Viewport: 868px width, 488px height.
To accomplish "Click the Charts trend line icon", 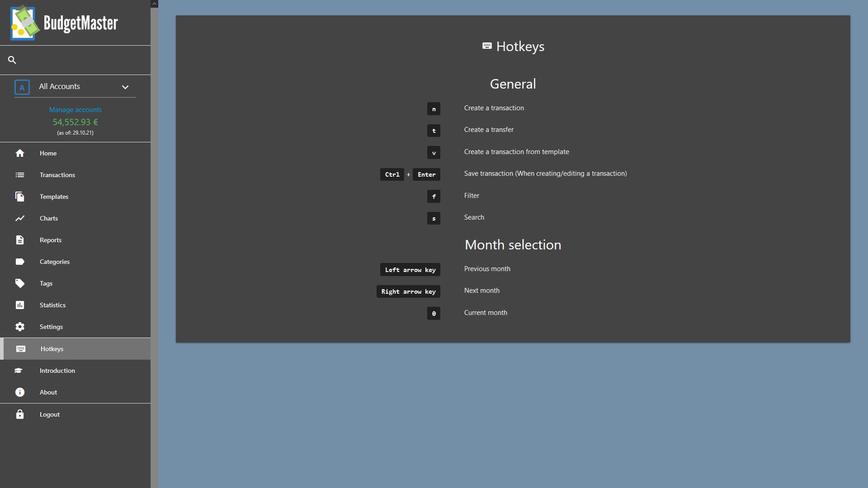I will [x=20, y=218].
